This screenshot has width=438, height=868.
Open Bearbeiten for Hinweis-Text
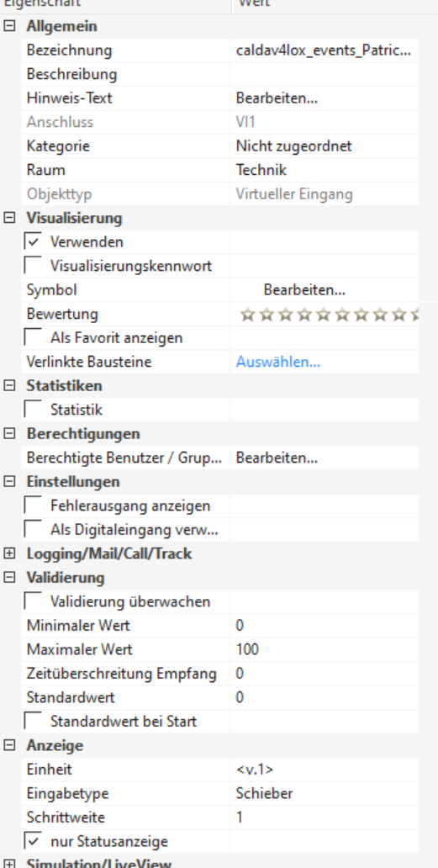pyautogui.click(x=277, y=98)
